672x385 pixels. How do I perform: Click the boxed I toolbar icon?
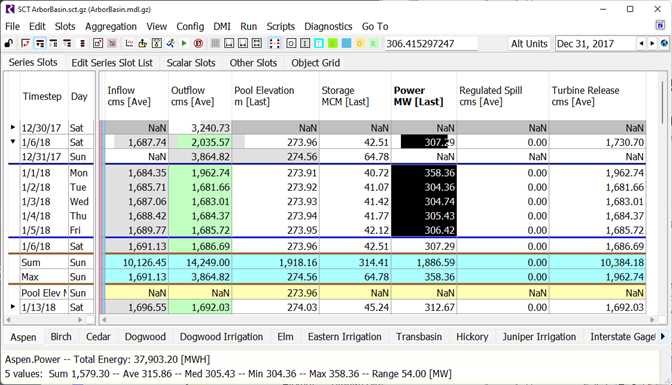305,43
